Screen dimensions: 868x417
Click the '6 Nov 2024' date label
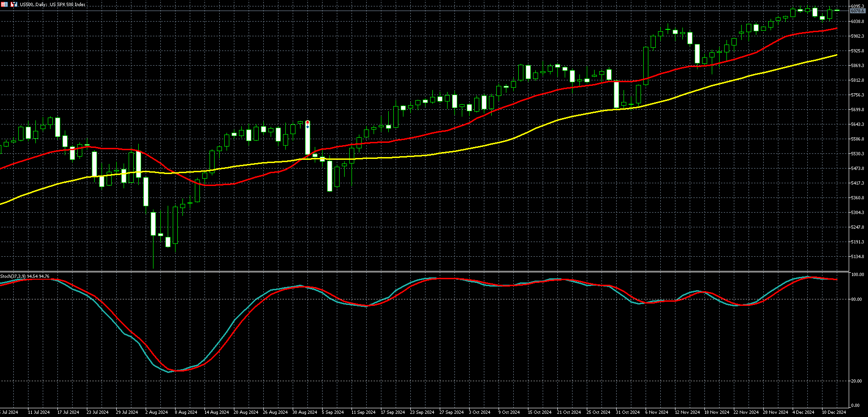click(x=657, y=412)
